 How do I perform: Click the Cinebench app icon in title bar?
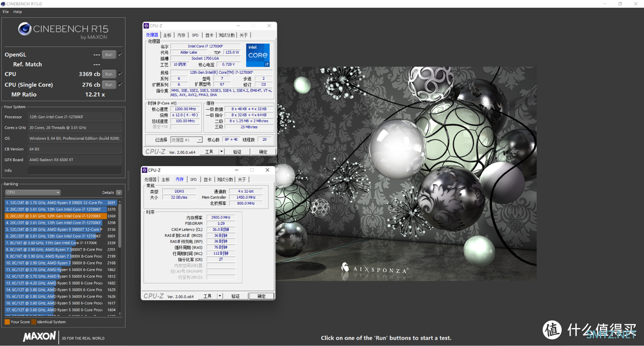point(3,4)
